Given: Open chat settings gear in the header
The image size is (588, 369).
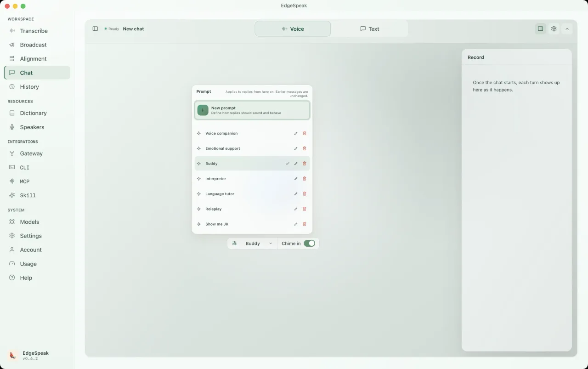Looking at the screenshot, I should pyautogui.click(x=554, y=29).
